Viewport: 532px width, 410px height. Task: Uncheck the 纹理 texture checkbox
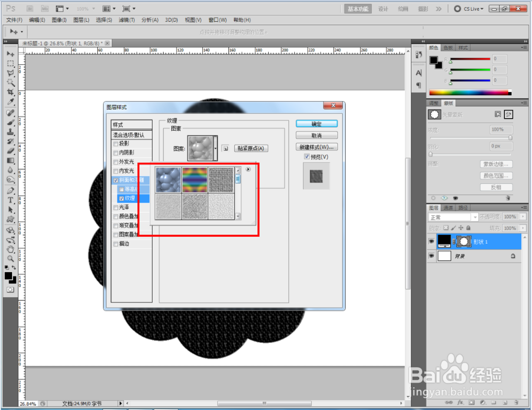click(x=121, y=198)
